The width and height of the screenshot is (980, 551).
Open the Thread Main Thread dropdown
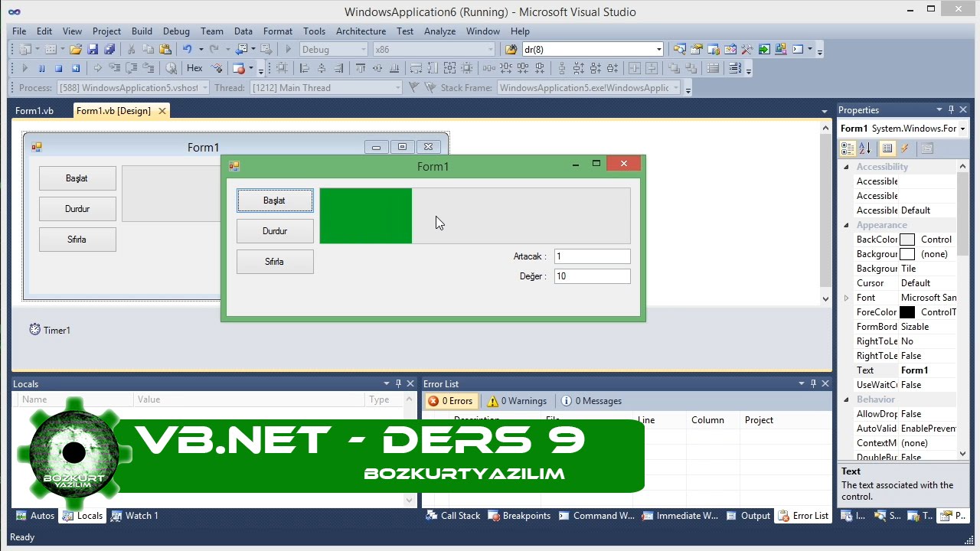click(x=325, y=87)
